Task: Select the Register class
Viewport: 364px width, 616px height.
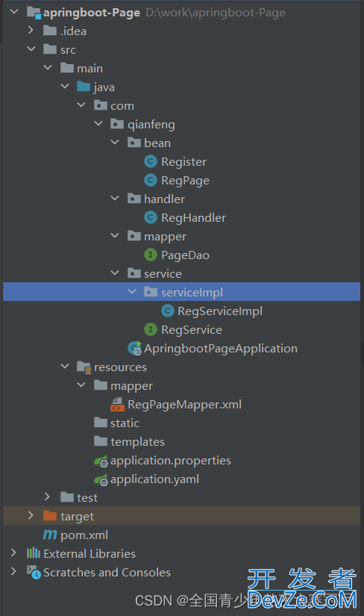Action: click(x=183, y=161)
